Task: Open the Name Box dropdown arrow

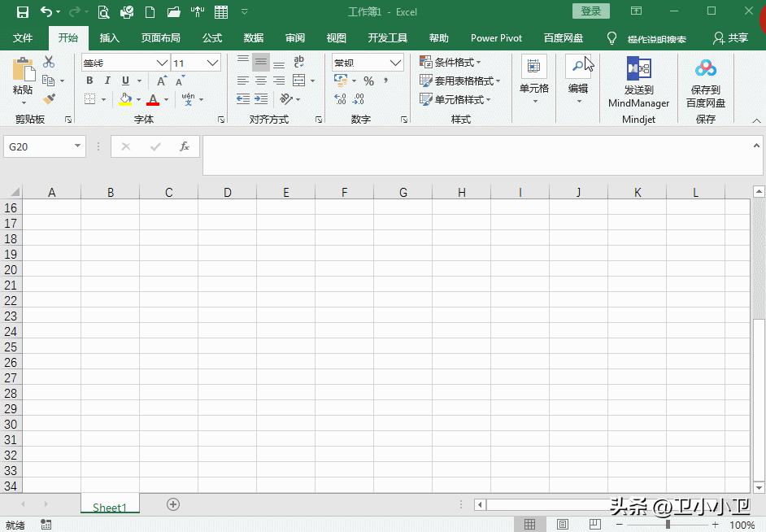Action: pos(77,146)
